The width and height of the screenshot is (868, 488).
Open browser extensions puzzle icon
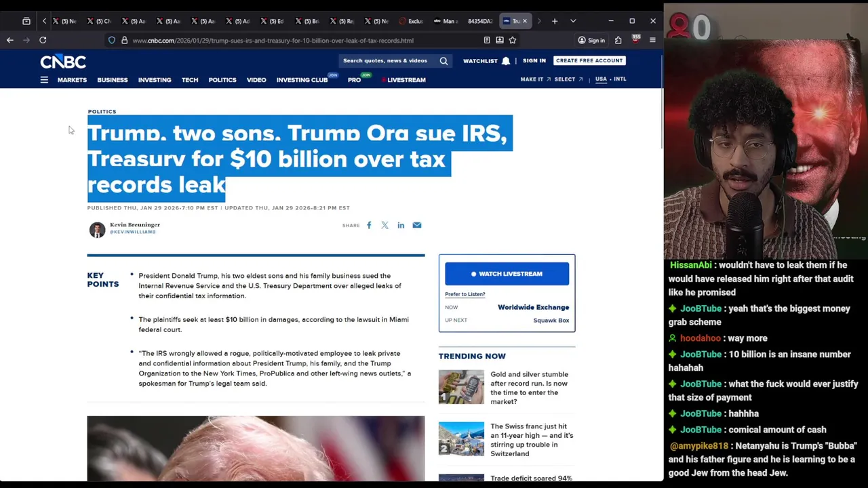coord(618,40)
